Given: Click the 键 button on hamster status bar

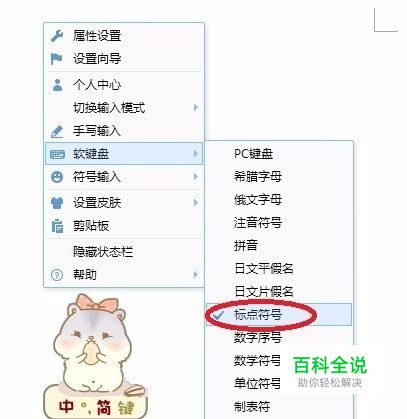Looking at the screenshot, I should [126, 408].
